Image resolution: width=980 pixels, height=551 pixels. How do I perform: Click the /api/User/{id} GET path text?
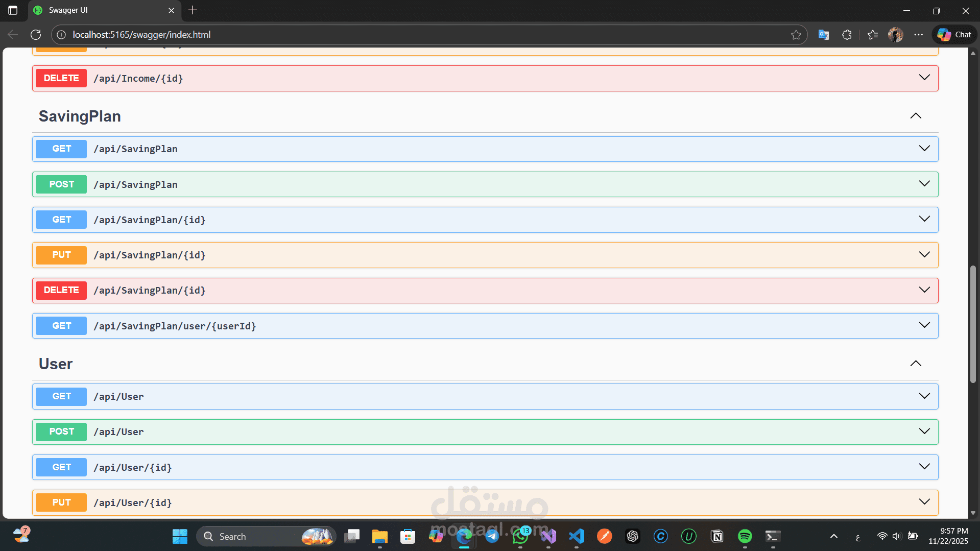(x=133, y=467)
